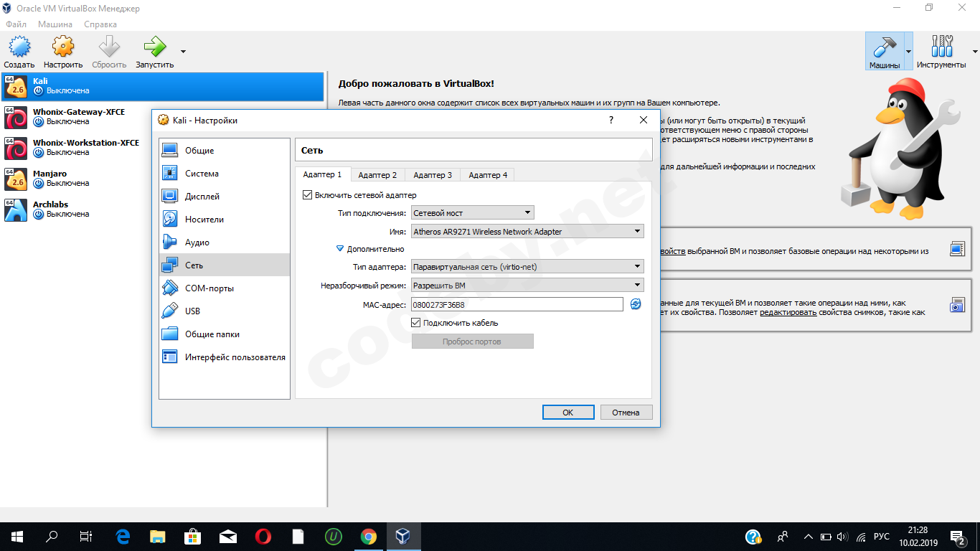This screenshot has width=980, height=551.
Task: Switch to the Адаптер 1 tab
Action: 322,174
